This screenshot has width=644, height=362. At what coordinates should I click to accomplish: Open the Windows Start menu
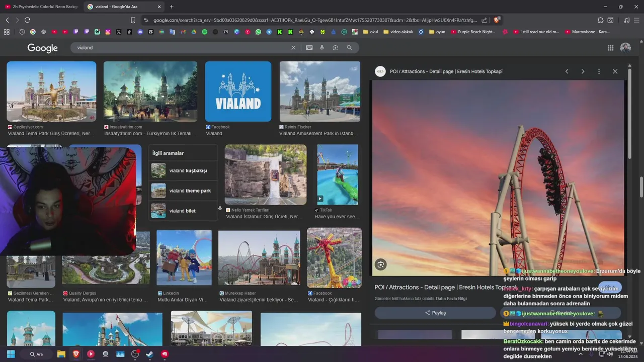[11, 354]
